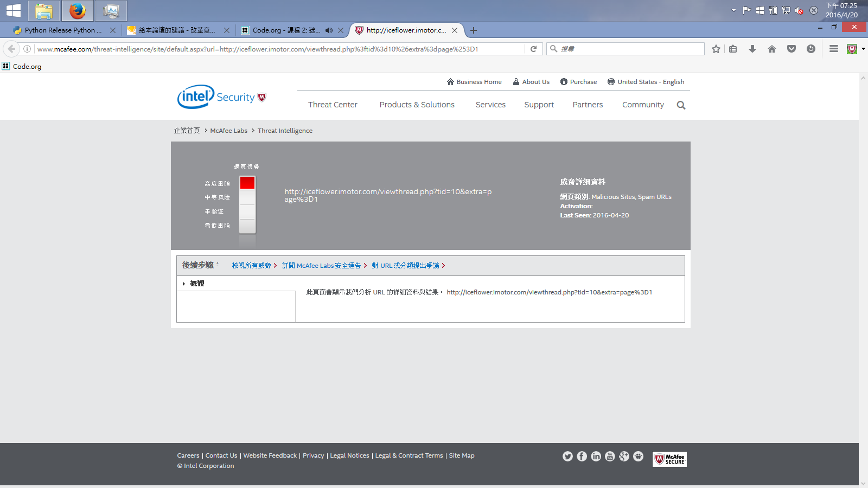Click the red high-risk indicator block
Viewport: 868px width, 488px height.
247,183
